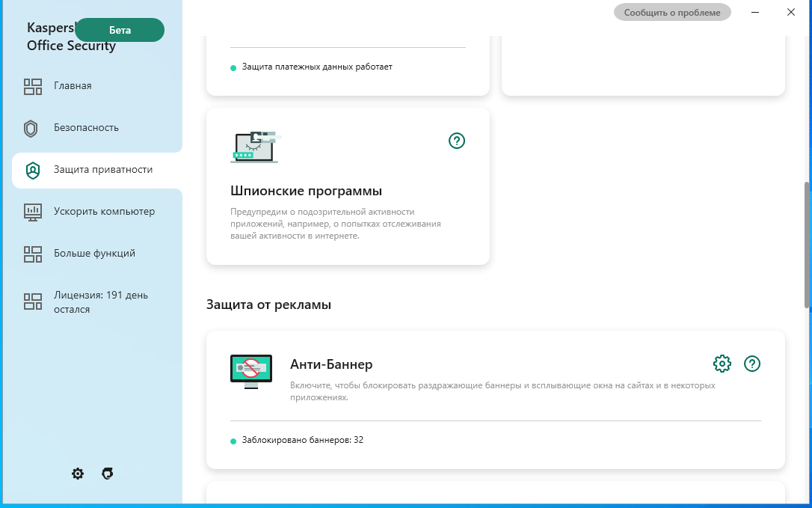Switch to Ускорить компьютер

click(97, 212)
